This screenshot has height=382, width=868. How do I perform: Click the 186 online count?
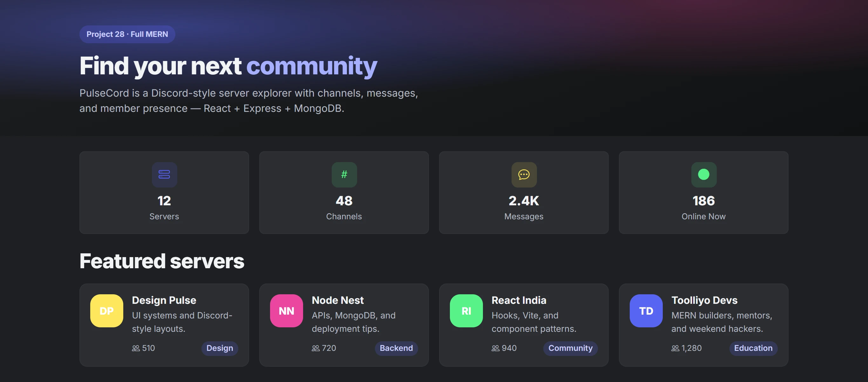click(703, 201)
